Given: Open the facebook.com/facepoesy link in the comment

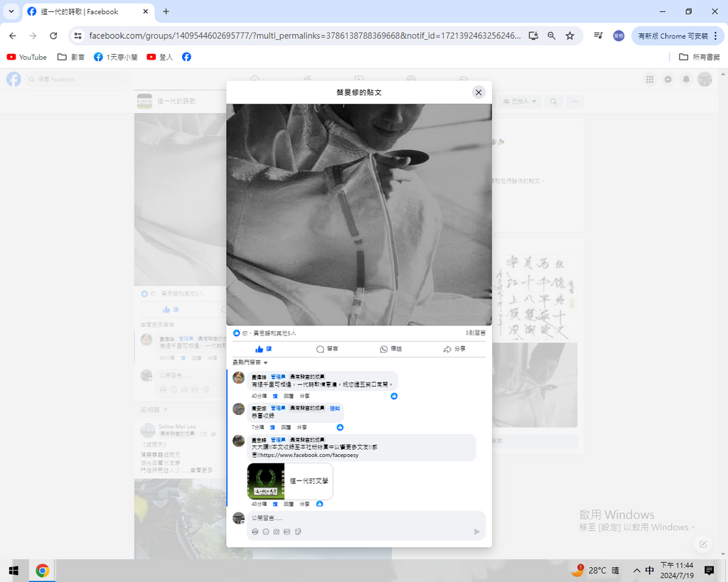Looking at the screenshot, I should (x=309, y=455).
